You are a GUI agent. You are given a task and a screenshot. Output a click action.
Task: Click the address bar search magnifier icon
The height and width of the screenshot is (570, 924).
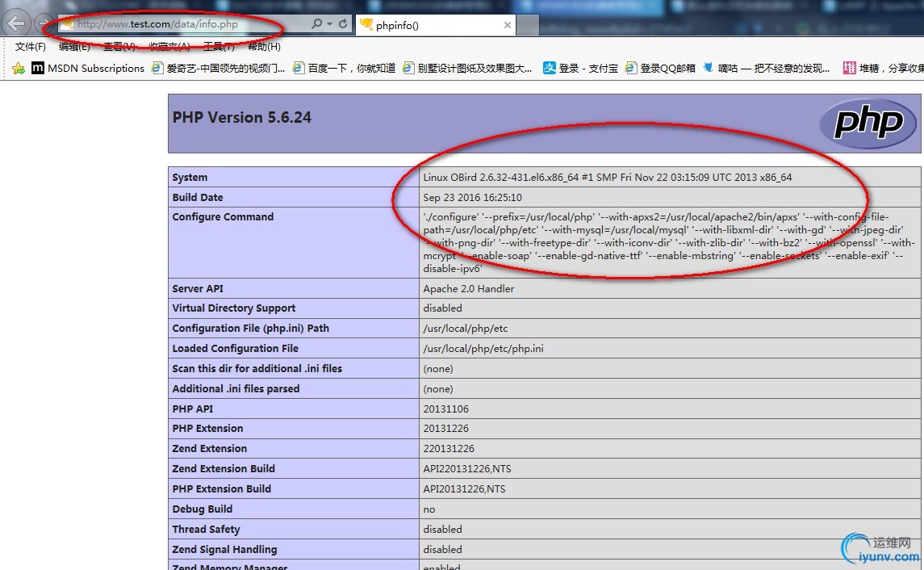316,23
